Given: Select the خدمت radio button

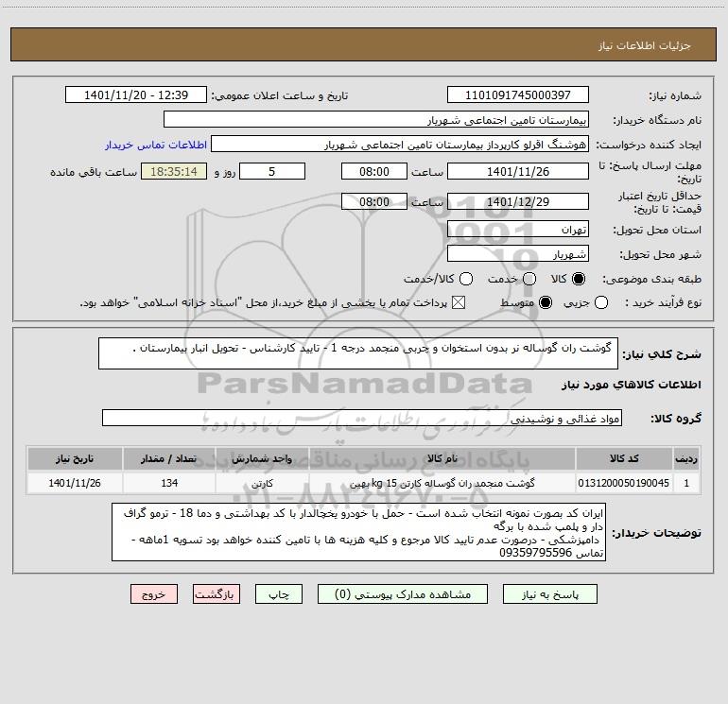Looking at the screenshot, I should click(529, 279).
